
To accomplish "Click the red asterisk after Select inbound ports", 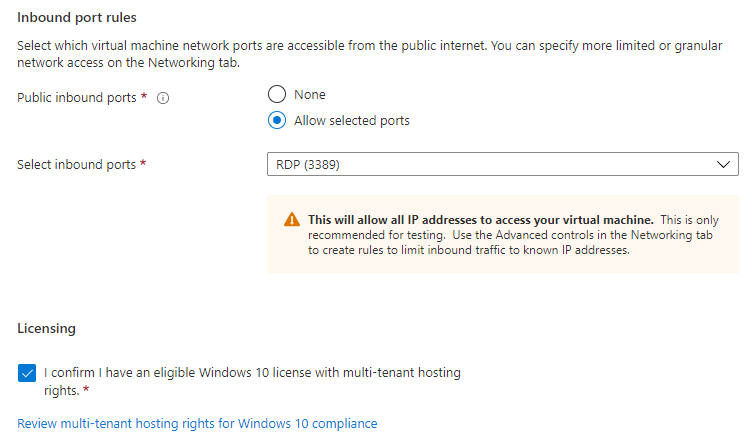I will [143, 163].
